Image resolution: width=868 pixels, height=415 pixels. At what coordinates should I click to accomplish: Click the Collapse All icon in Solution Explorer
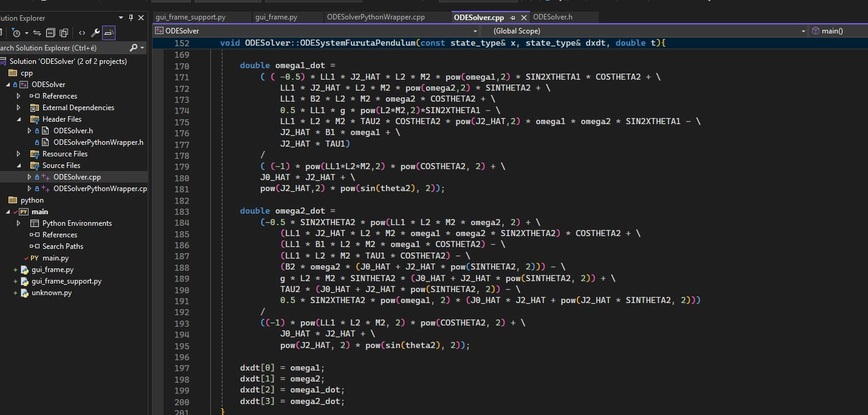coord(51,33)
